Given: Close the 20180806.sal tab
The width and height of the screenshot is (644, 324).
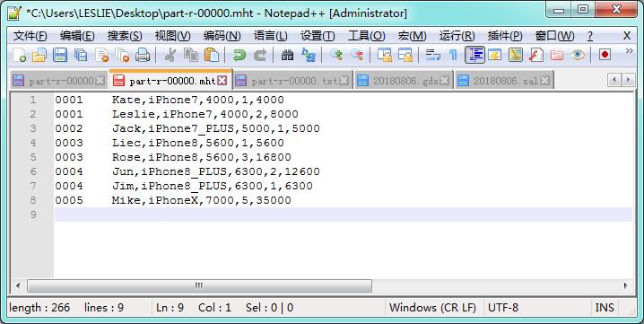Looking at the screenshot, I should point(544,81).
